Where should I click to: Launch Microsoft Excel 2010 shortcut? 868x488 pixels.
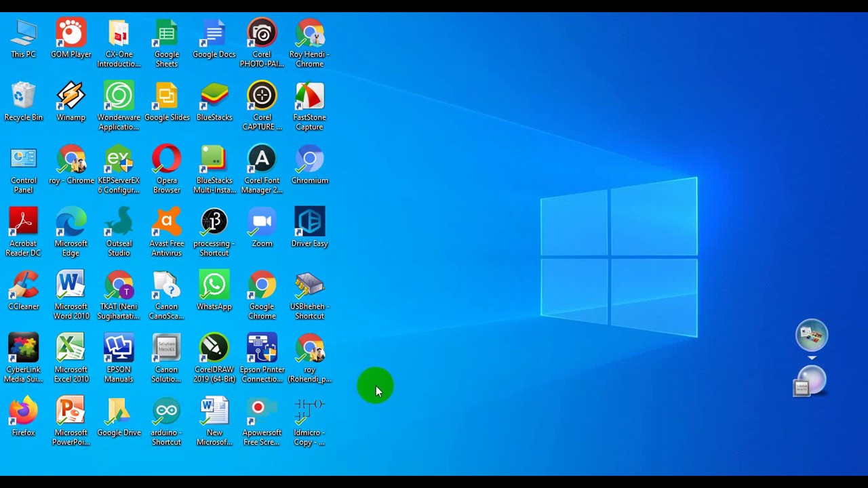click(x=71, y=359)
